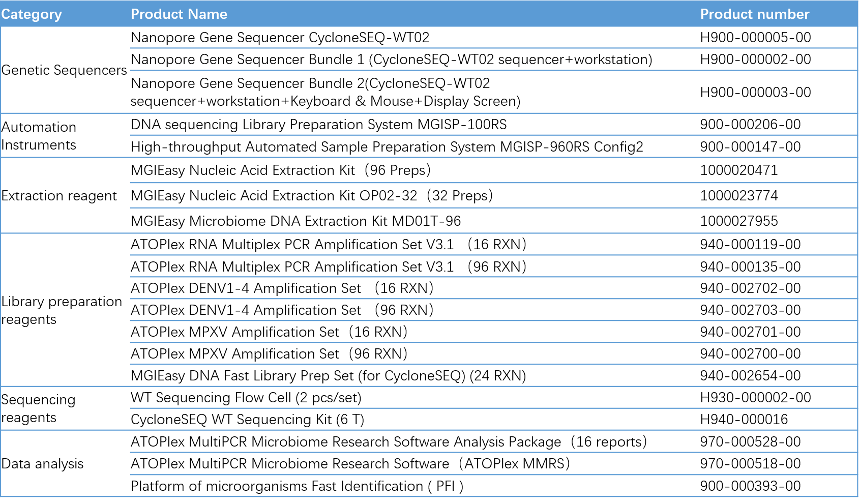Select MGIEasy Microbiome DNA Extraction Kit MD01T-96
The height and width of the screenshot is (504, 859).
(296, 221)
